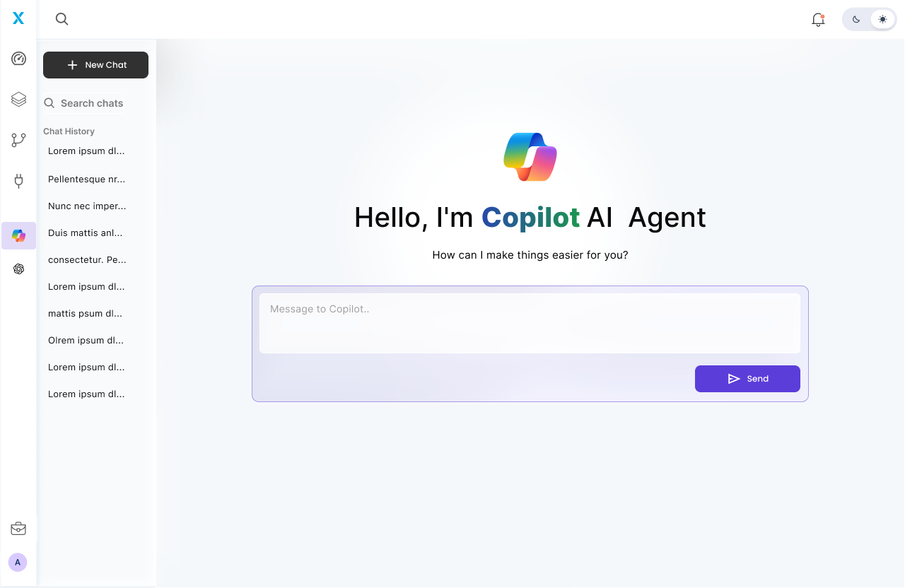This screenshot has height=588, width=905.
Task: Click the briefcase icon near the sidebar bottom
Action: coord(18,528)
